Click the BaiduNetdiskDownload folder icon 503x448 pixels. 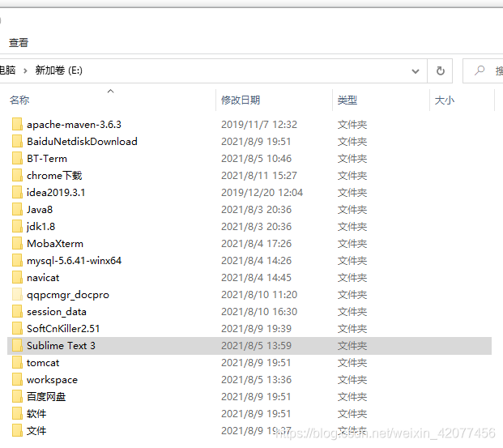17,141
